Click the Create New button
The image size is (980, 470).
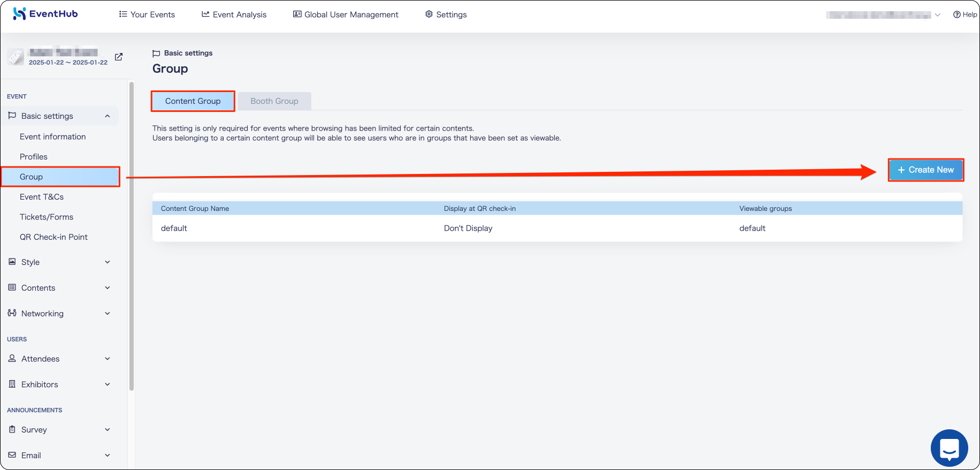pyautogui.click(x=926, y=170)
